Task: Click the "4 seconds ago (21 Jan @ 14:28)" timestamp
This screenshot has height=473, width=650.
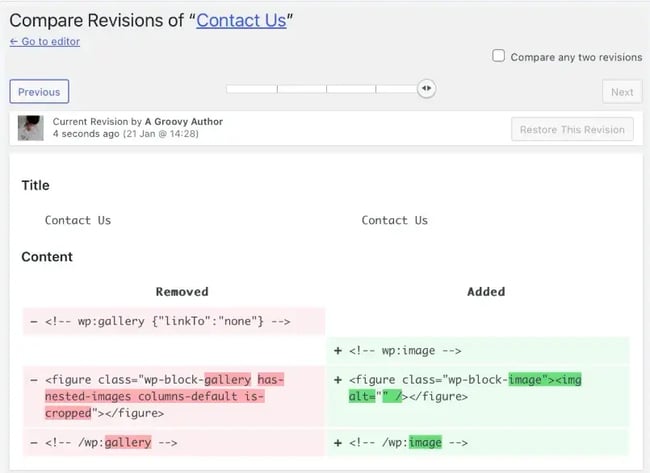Action: point(126,134)
